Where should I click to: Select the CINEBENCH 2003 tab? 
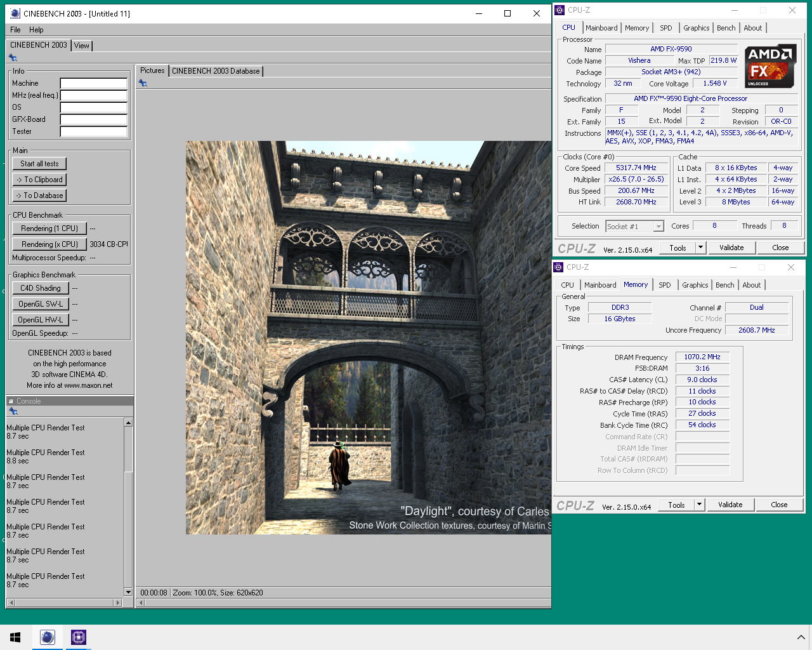click(x=39, y=45)
